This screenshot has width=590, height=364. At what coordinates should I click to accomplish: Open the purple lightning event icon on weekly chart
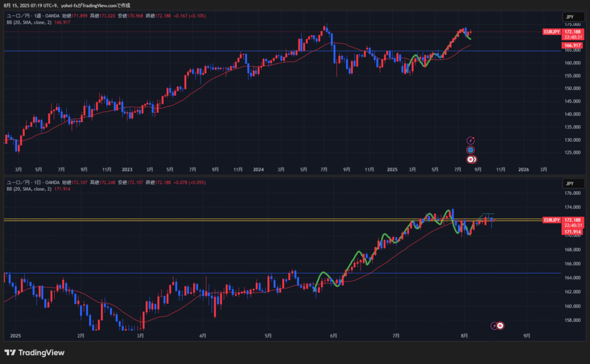(x=471, y=140)
